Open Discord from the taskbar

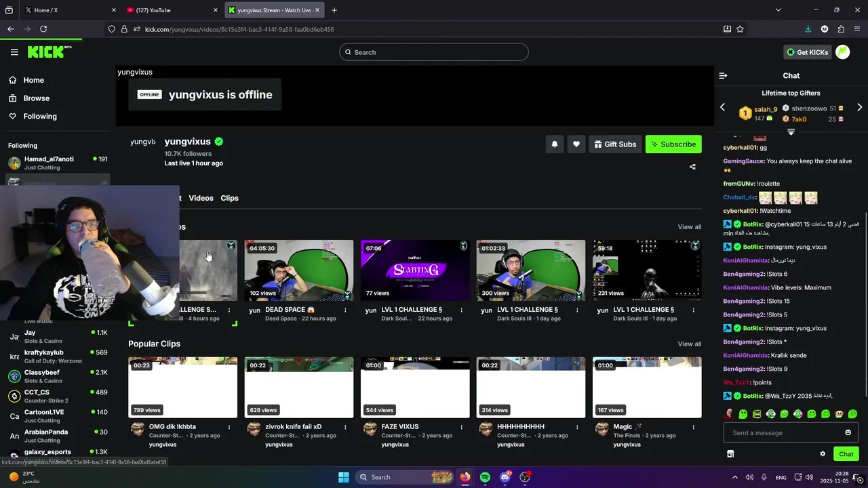[505, 477]
